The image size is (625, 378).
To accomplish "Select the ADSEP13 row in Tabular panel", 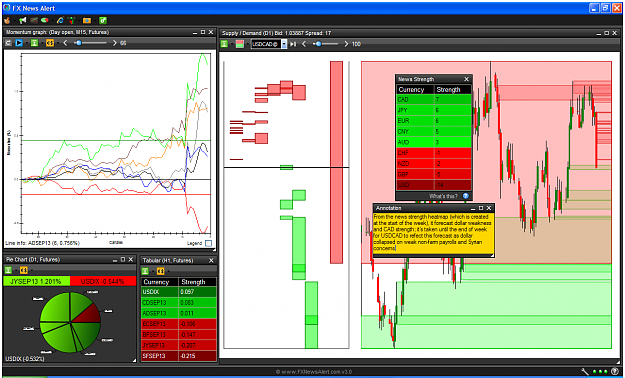I will click(x=179, y=313).
